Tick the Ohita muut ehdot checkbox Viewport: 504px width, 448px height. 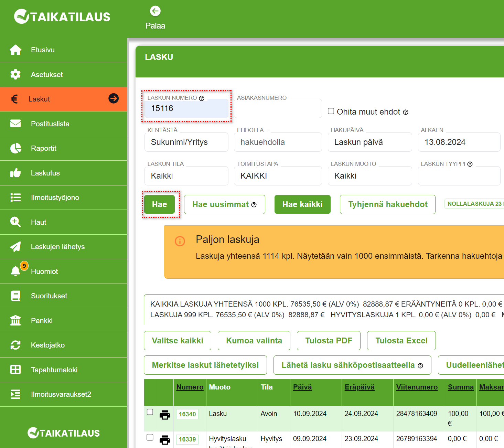[x=331, y=111]
